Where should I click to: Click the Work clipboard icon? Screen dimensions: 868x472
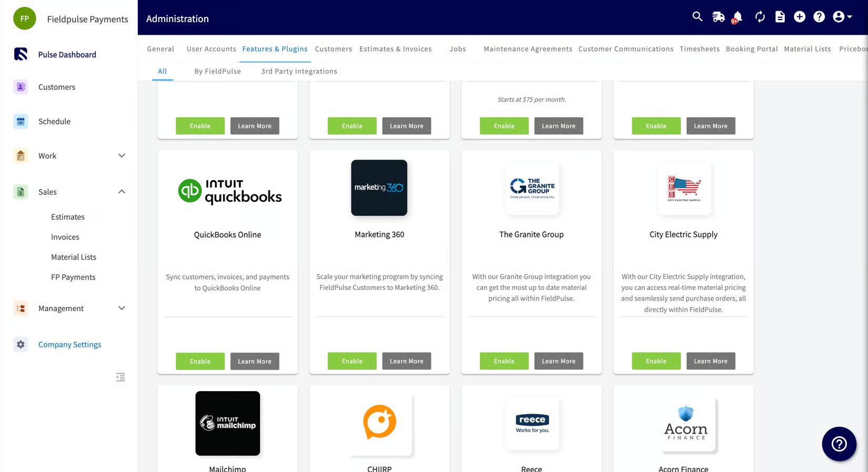pos(21,156)
